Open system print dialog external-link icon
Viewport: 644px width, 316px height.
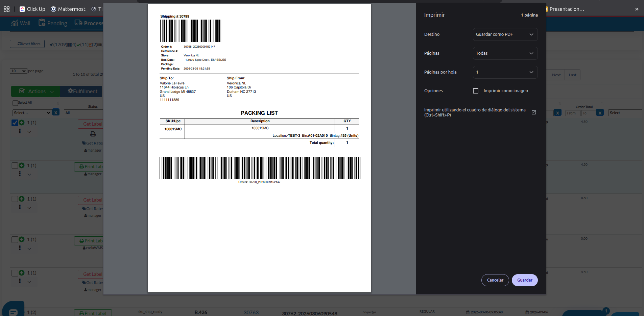point(534,112)
